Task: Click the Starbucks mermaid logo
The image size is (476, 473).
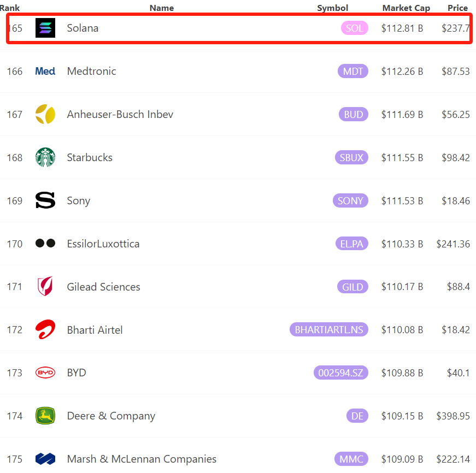Action: click(45, 157)
